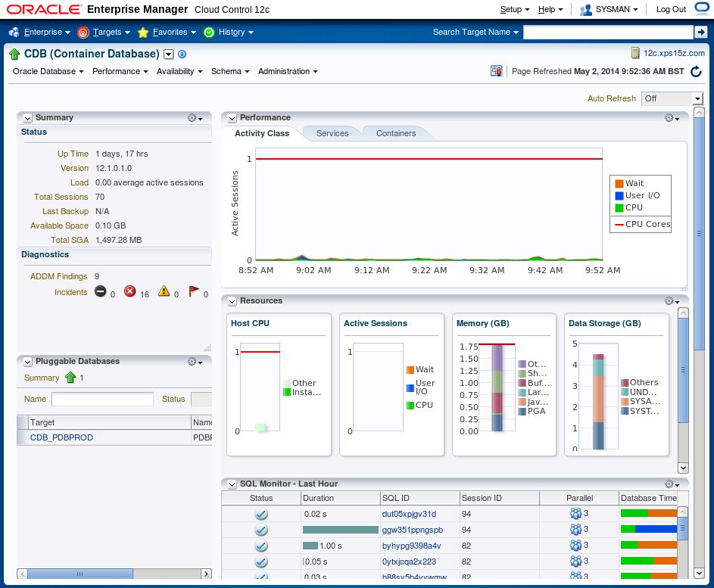This screenshot has width=714, height=588.
Task: Open the Administration menu
Action: point(288,71)
